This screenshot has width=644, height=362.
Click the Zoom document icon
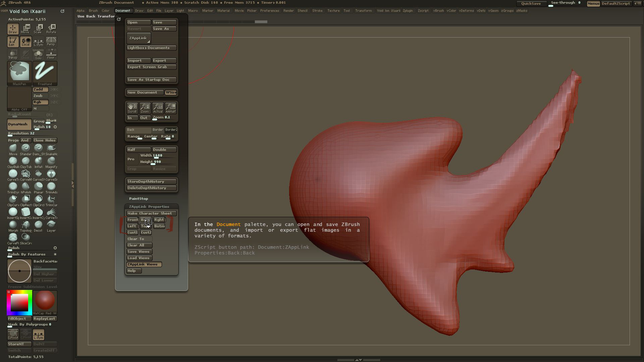pos(145,108)
